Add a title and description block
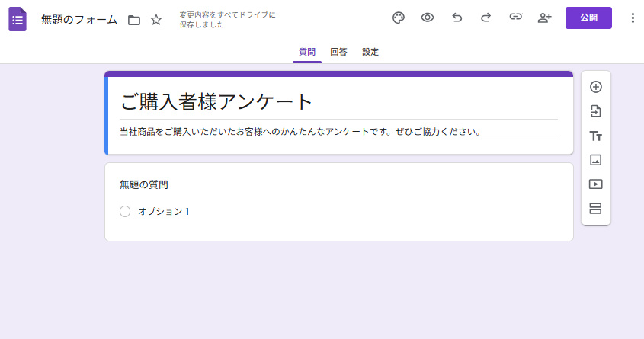The height and width of the screenshot is (339, 644). [x=596, y=136]
